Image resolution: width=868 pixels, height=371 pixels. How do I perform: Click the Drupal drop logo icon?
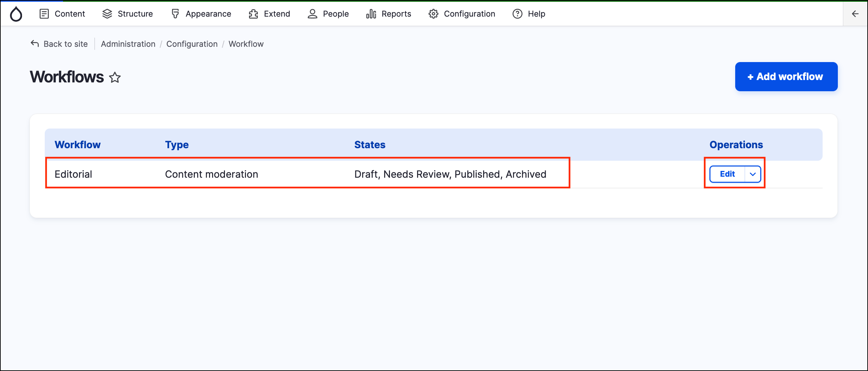click(x=16, y=14)
